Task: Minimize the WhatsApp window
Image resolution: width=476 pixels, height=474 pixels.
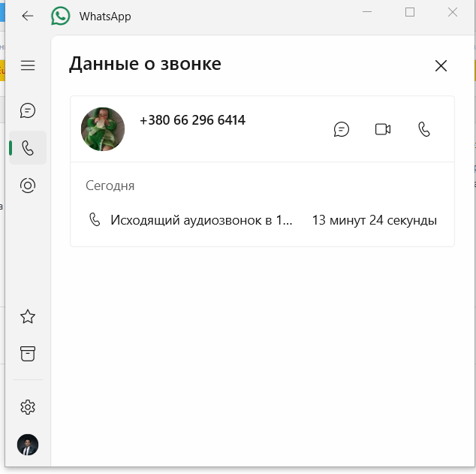Action: 367,12
